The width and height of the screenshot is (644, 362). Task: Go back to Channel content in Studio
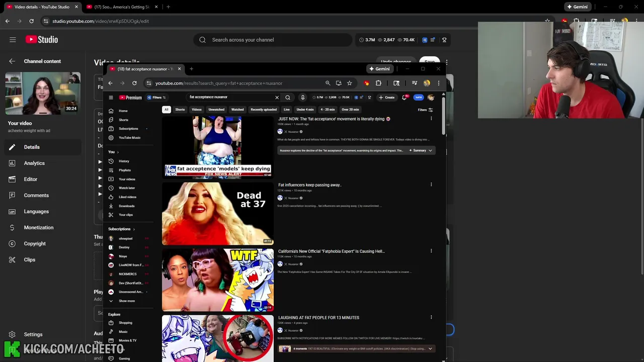42,61
